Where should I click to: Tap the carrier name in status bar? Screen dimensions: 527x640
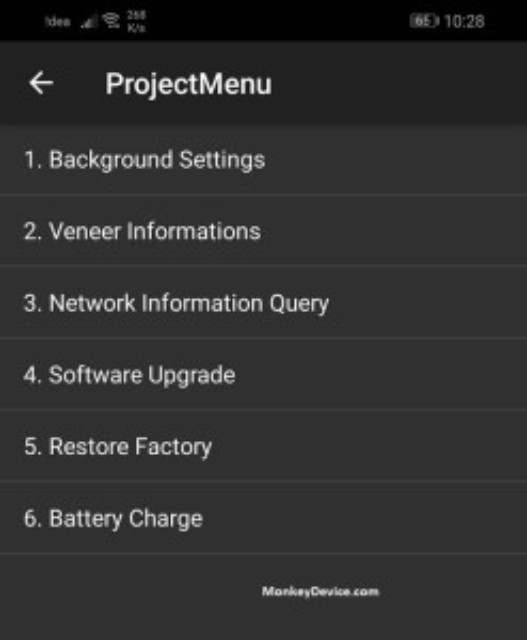coord(58,21)
